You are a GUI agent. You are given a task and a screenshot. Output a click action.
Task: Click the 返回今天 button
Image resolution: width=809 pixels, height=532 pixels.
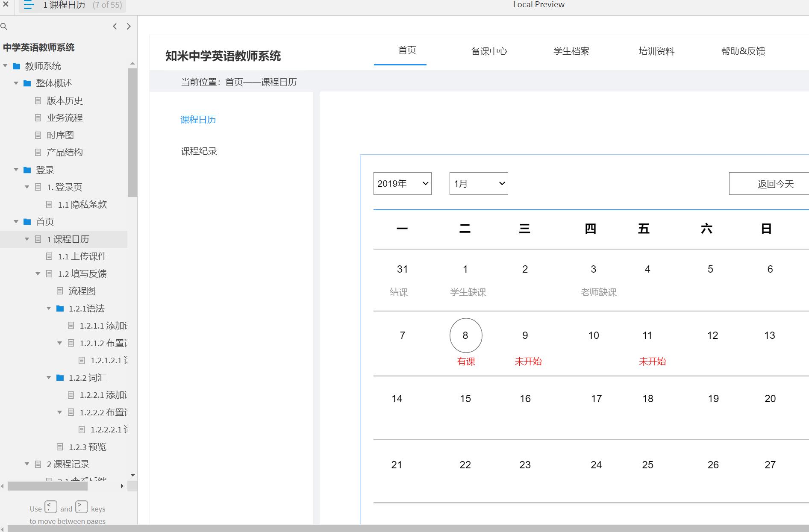coord(769,184)
